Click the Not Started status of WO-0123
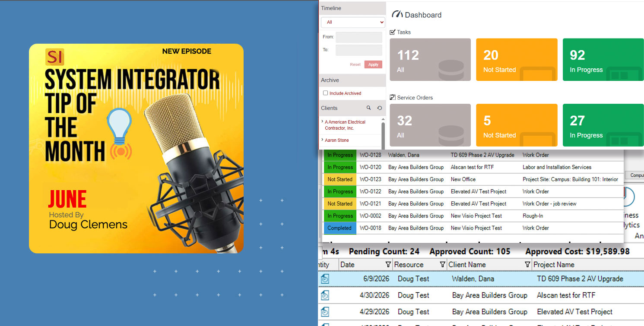The image size is (644, 326). (x=339, y=179)
